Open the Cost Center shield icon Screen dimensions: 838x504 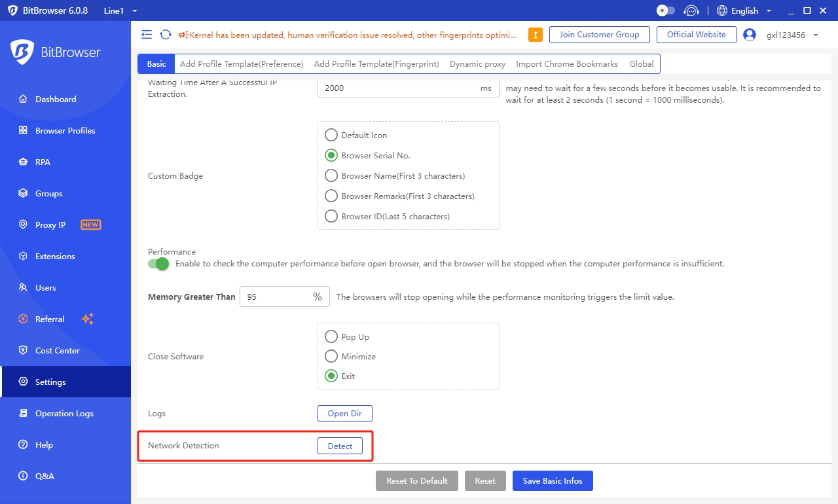23,351
